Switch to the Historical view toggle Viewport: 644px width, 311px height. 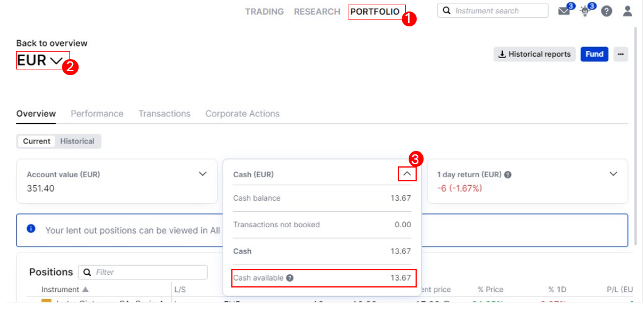point(78,141)
